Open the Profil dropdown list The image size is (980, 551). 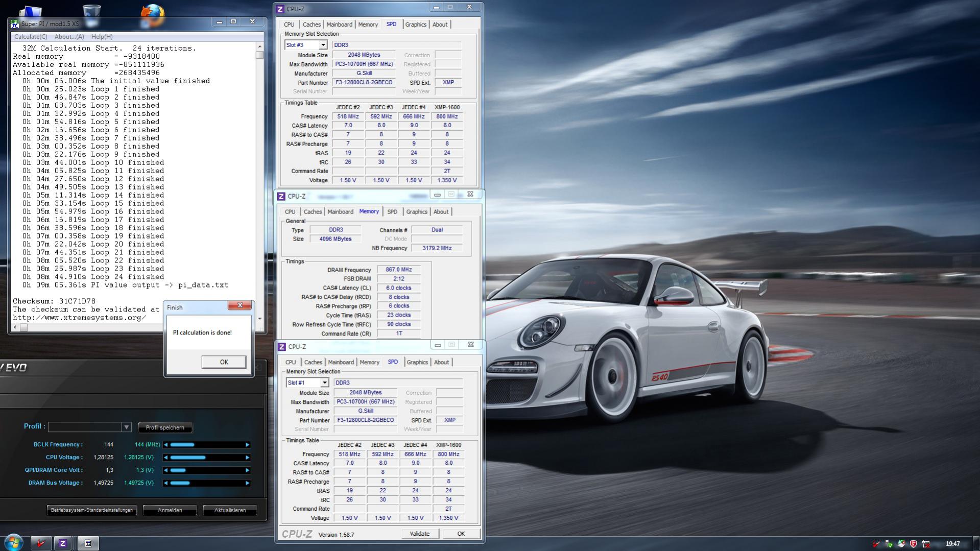(x=126, y=427)
